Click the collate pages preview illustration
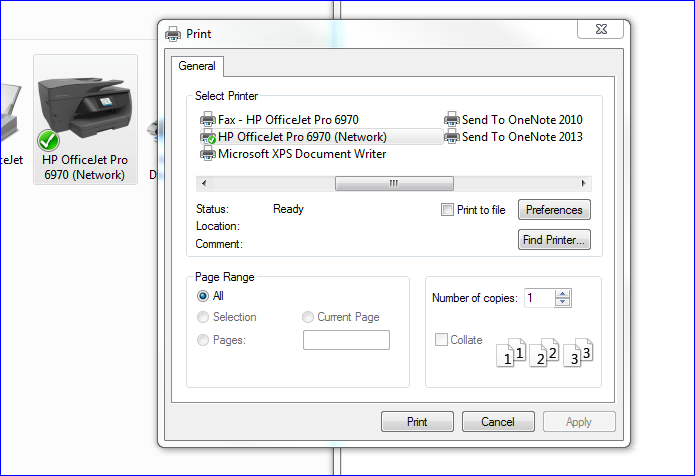Viewport: 695px width, 476px height. (x=544, y=353)
